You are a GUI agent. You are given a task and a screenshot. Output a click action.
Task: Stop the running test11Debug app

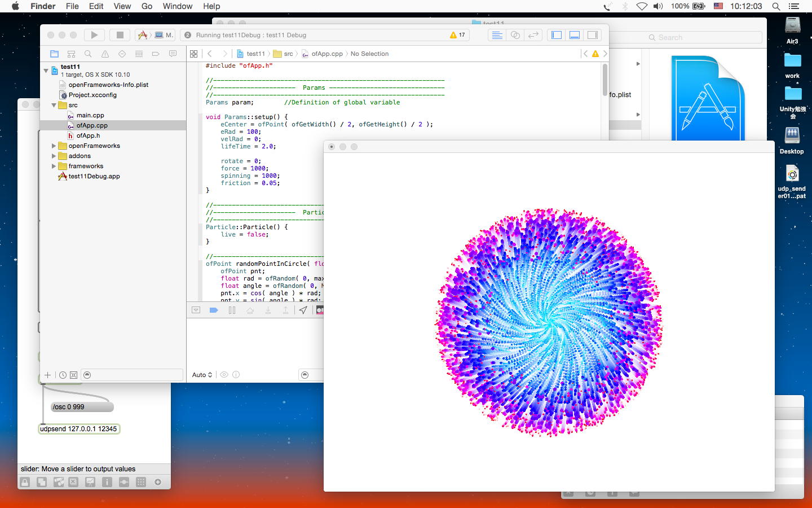[120, 35]
